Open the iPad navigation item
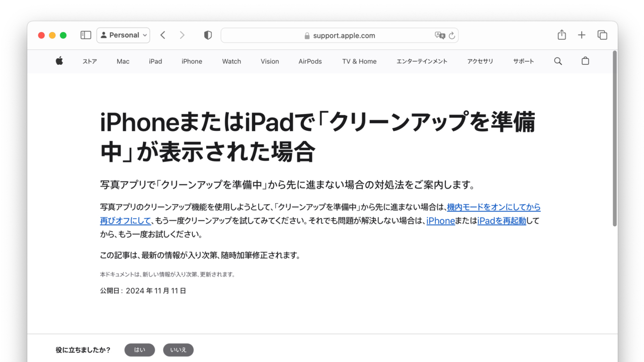Viewport: 644px width, 362px height. [x=155, y=61]
